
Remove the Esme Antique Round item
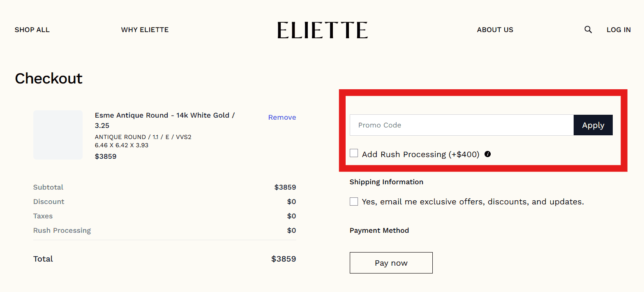282,117
